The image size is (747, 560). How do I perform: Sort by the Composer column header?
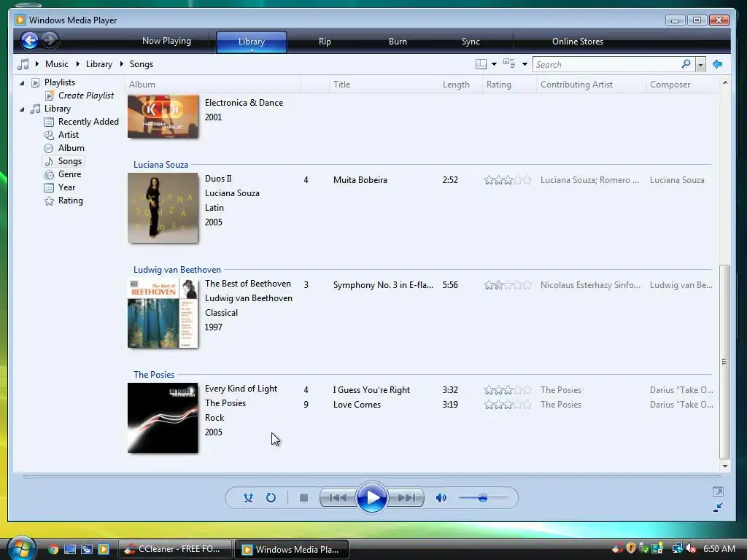click(x=682, y=85)
